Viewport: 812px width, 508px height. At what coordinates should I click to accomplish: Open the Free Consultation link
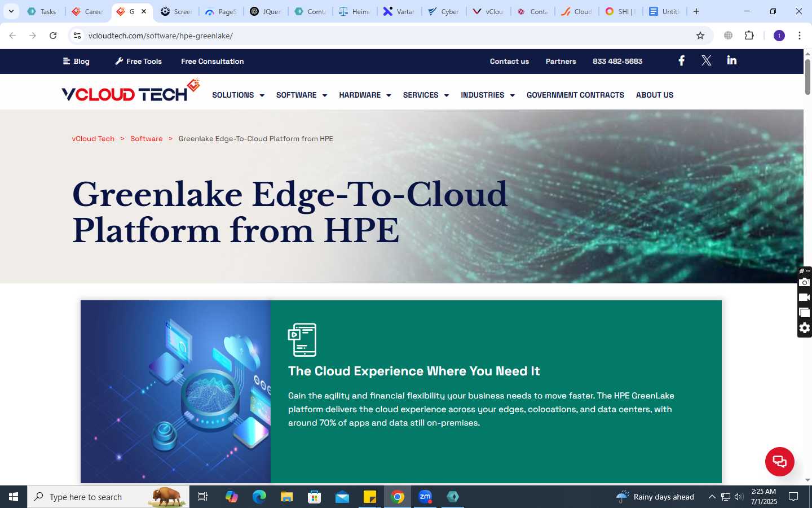pyautogui.click(x=213, y=61)
